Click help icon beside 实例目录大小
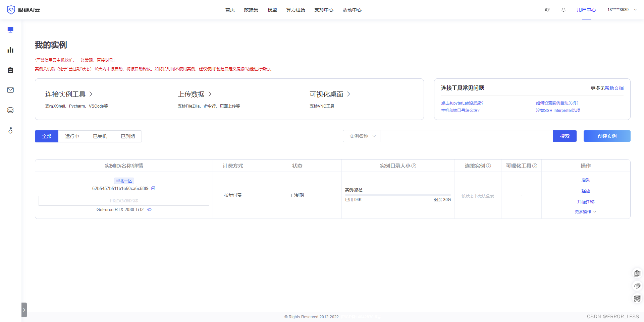Image resolution: width=644 pixels, height=322 pixels. [414, 166]
